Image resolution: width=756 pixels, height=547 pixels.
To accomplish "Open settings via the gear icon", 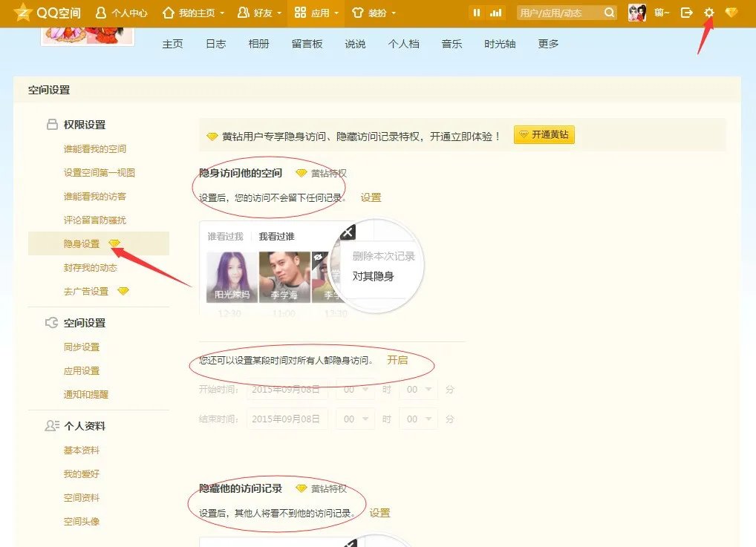I will (x=708, y=13).
